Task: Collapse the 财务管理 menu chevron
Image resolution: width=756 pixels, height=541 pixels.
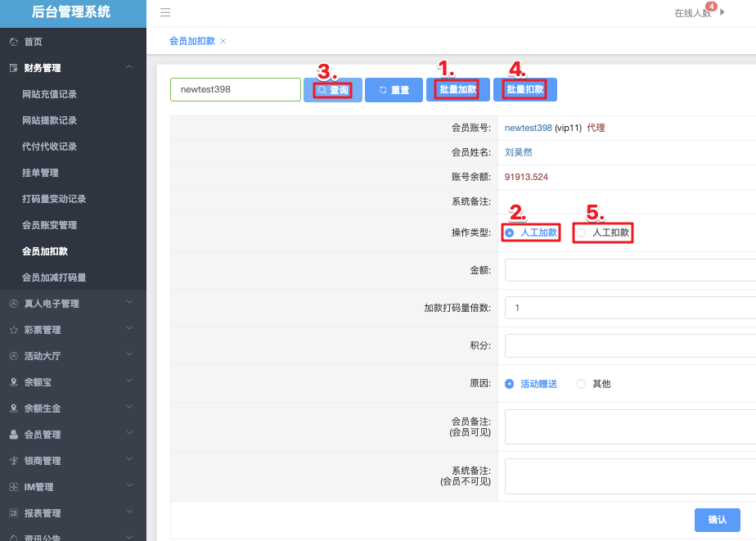Action: (129, 67)
